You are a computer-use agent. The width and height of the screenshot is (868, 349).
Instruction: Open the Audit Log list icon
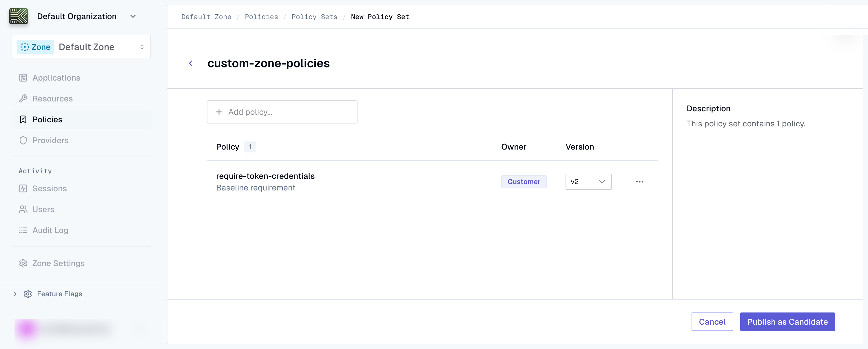[23, 230]
